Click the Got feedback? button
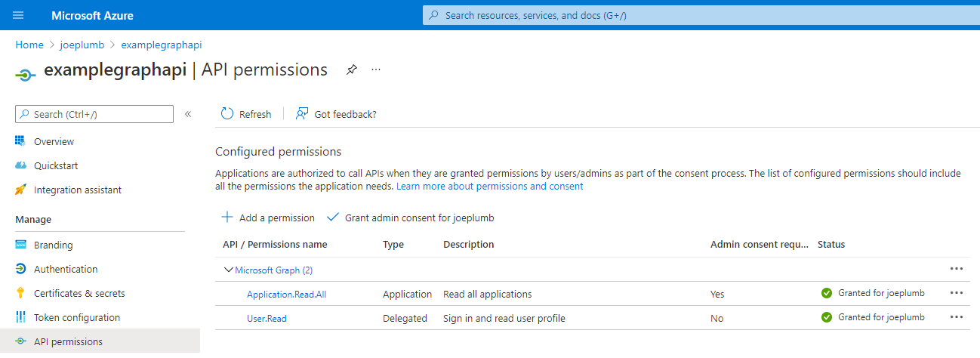 click(336, 114)
